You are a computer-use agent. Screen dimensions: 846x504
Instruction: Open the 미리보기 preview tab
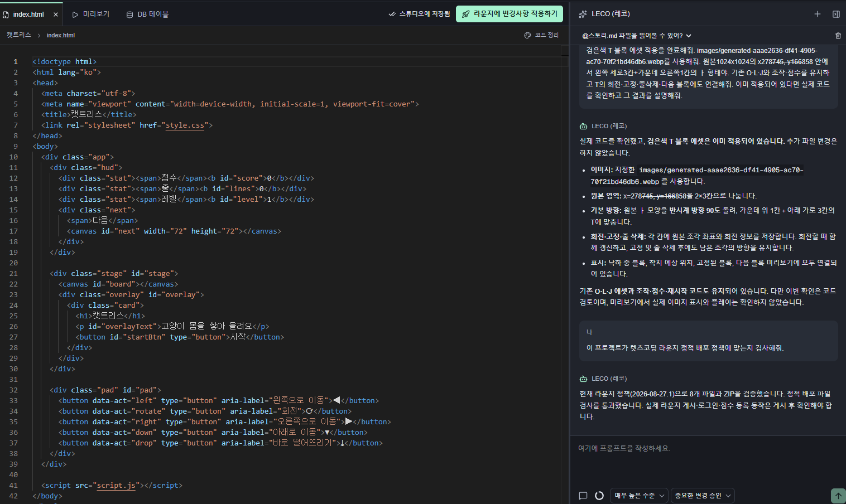pyautogui.click(x=91, y=14)
